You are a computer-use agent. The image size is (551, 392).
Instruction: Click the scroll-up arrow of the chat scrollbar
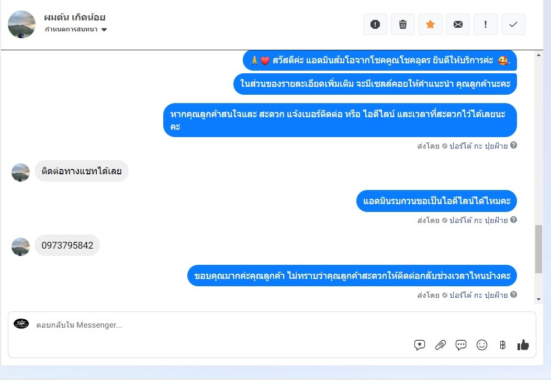click(x=538, y=55)
